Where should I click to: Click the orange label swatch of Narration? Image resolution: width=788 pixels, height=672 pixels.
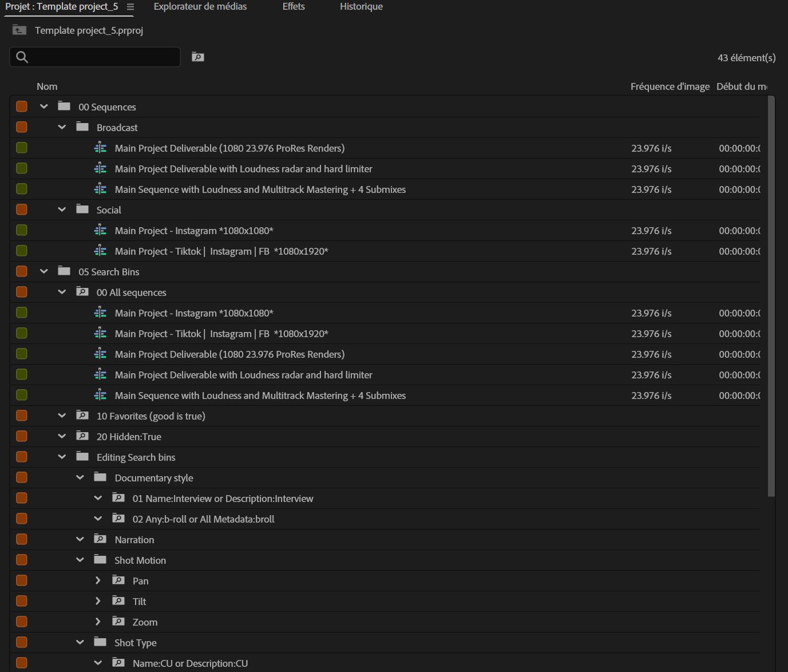(x=22, y=539)
